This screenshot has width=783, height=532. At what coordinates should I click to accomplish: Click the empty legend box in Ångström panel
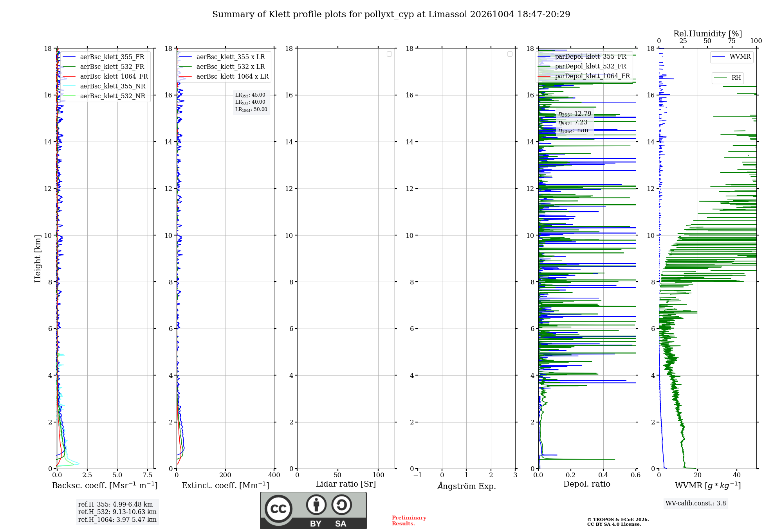[510, 54]
